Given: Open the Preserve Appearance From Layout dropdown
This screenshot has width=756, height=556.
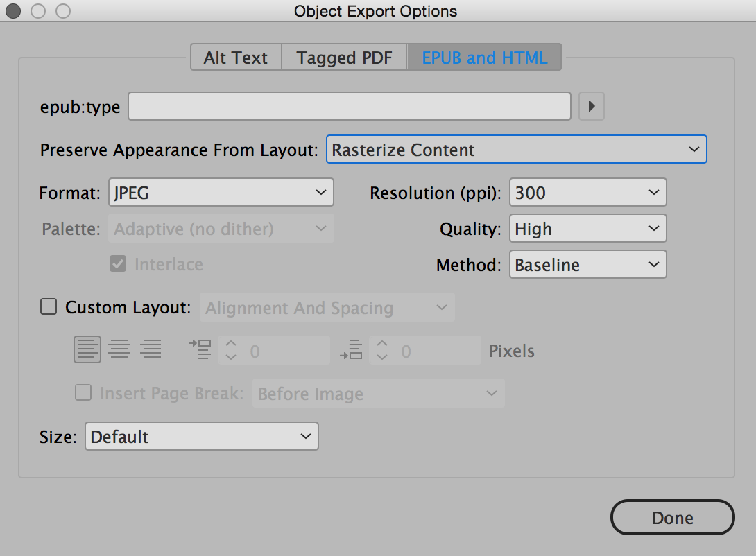Looking at the screenshot, I should click(516, 150).
